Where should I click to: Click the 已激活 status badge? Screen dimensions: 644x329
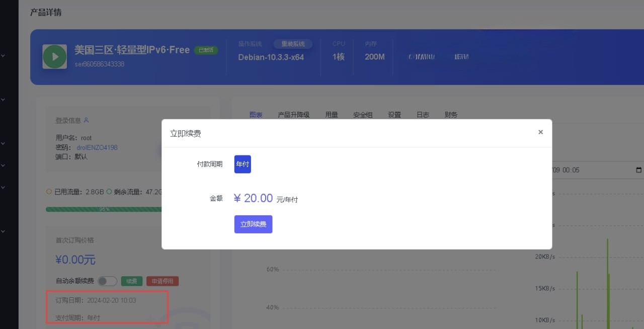pyautogui.click(x=206, y=50)
